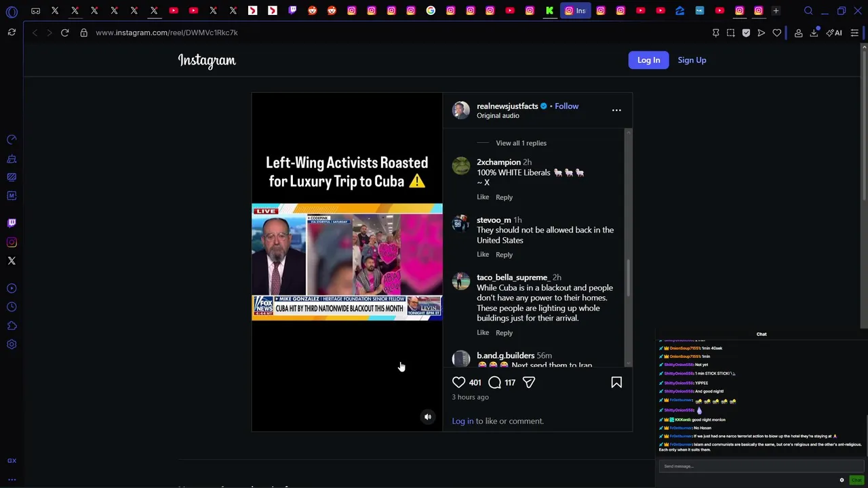Click the site lock security icon
This screenshot has width=868, height=488.
pos(84,33)
